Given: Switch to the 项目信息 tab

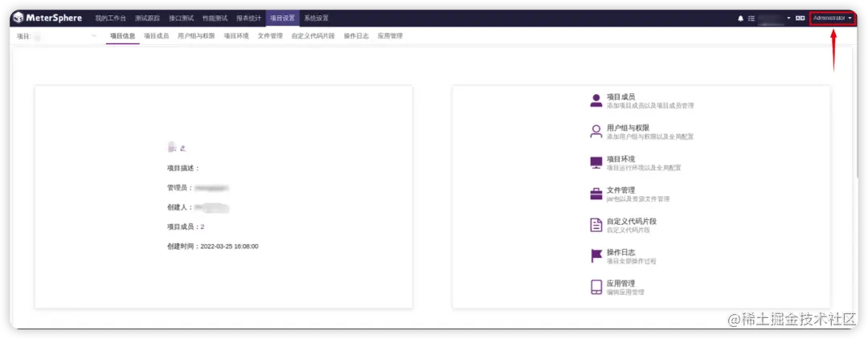Looking at the screenshot, I should point(122,36).
